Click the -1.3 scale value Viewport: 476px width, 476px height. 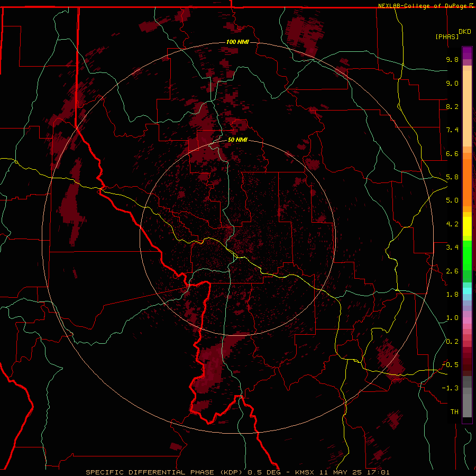(451, 388)
